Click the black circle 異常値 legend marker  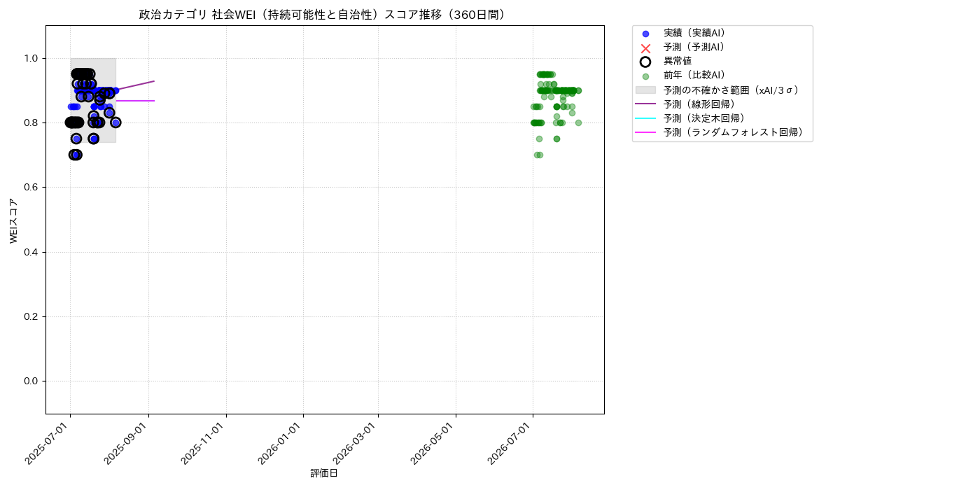pos(645,62)
